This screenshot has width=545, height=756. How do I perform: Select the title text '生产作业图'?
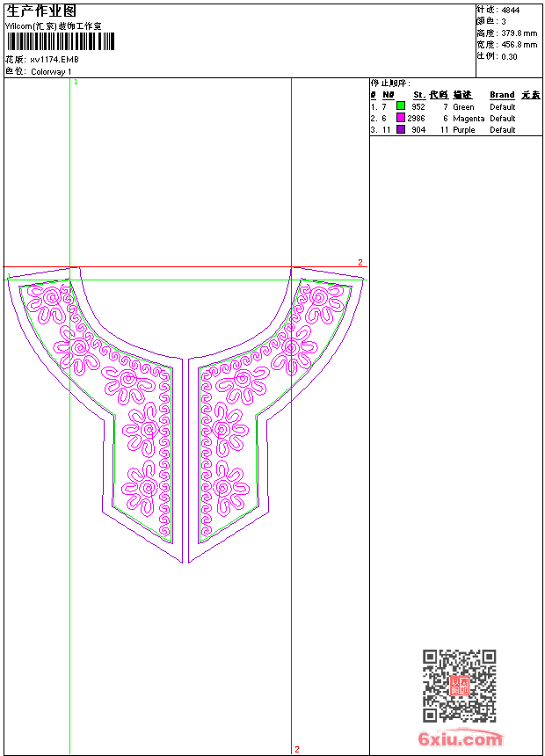[x=41, y=11]
